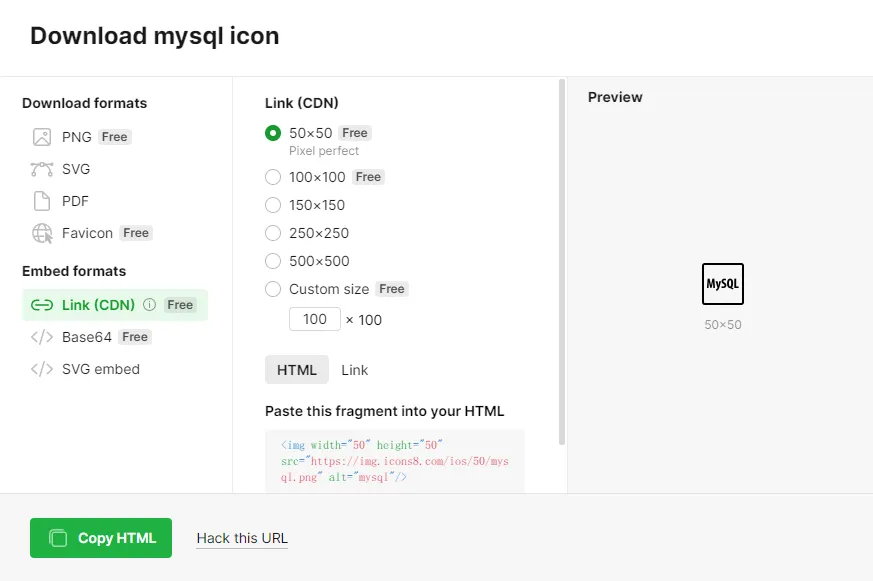The width and height of the screenshot is (873, 581).
Task: Pick the 500×500 size radio button
Action: coord(273,261)
